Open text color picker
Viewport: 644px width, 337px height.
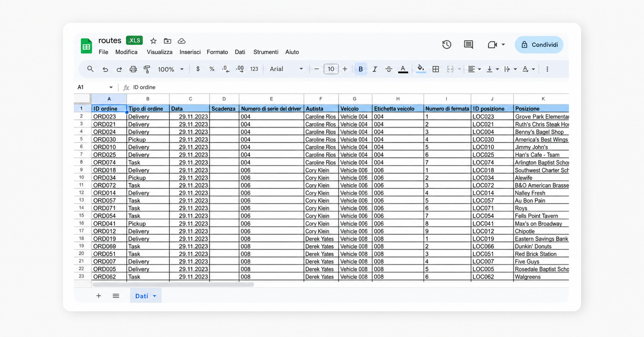click(x=403, y=69)
